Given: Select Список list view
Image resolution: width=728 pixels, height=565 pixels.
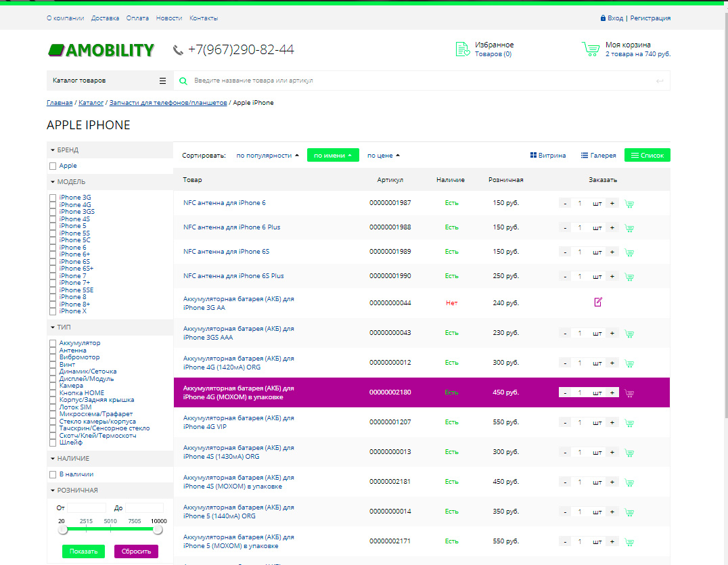Looking at the screenshot, I should point(647,155).
